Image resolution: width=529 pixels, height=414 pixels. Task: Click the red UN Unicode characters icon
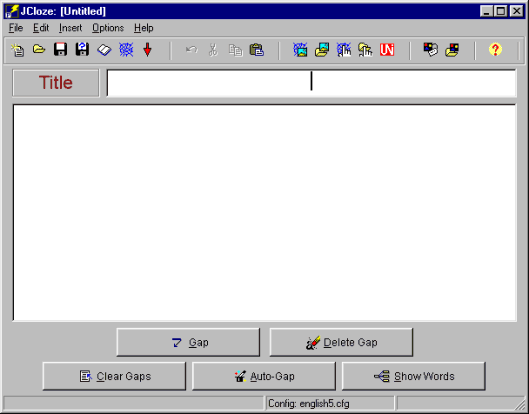tap(387, 50)
